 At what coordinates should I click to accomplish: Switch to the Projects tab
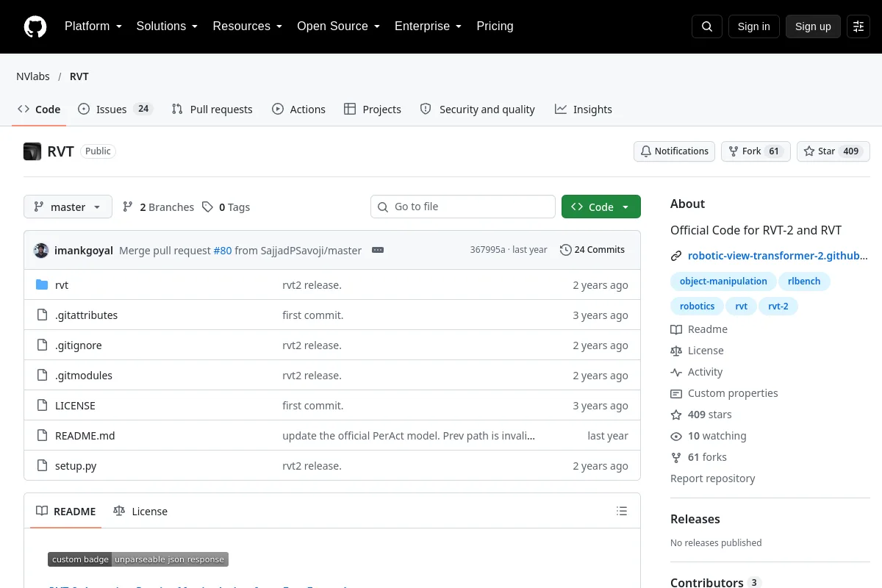click(x=373, y=110)
